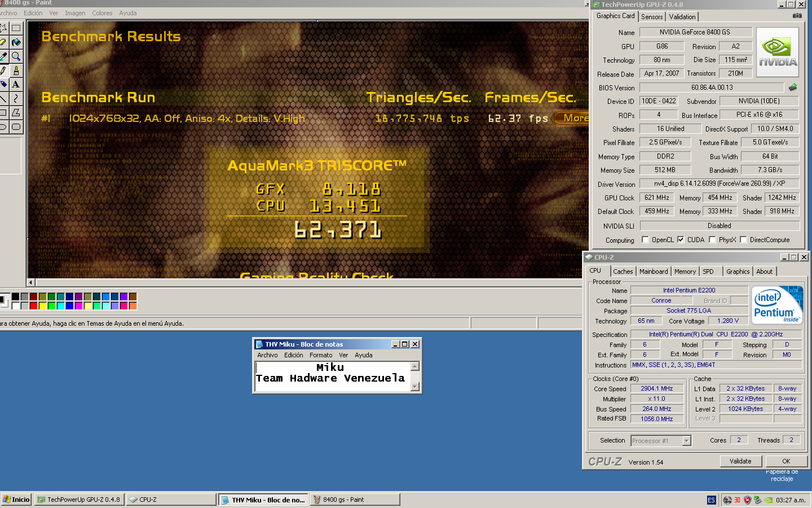Select the Pencil tool in Paint
The image size is (812, 508).
point(3,71)
